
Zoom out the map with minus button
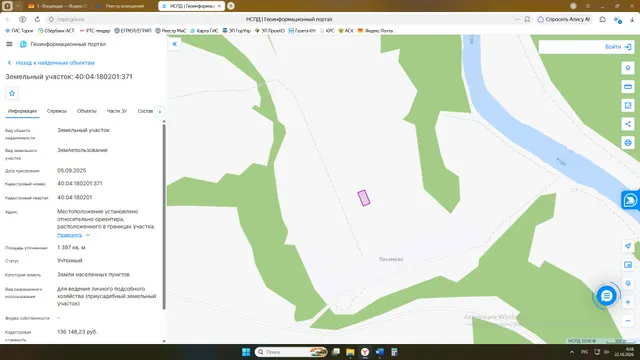pyautogui.click(x=628, y=321)
